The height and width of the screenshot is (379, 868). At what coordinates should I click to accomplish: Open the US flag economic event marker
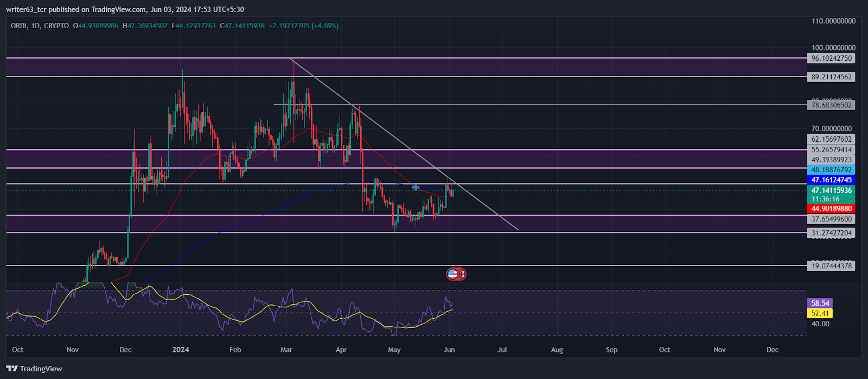[453, 274]
